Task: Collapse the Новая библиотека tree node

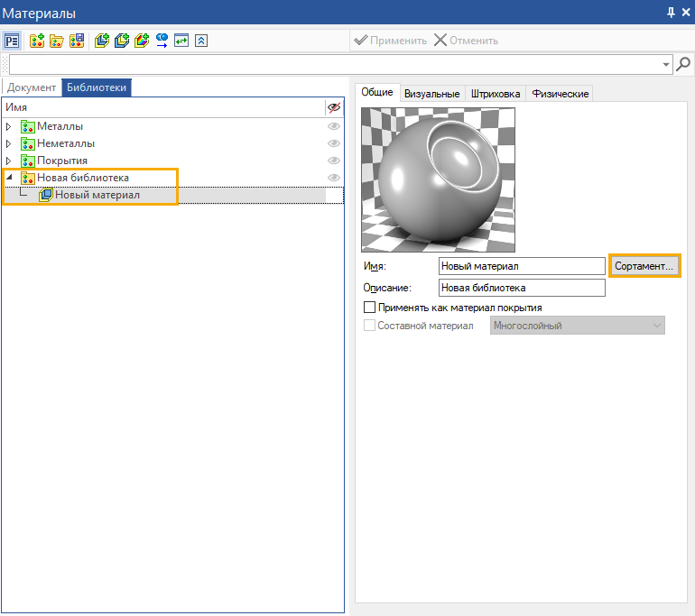Action: tap(10, 178)
